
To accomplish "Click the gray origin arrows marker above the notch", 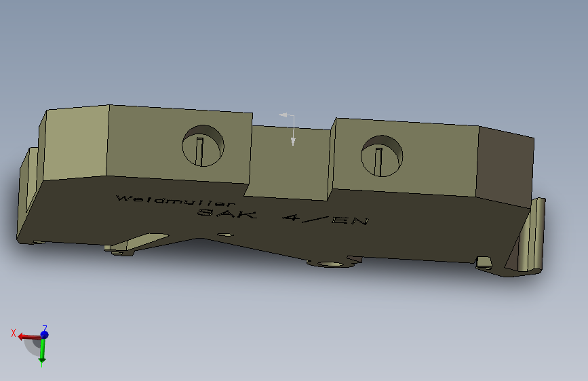I will [x=288, y=129].
